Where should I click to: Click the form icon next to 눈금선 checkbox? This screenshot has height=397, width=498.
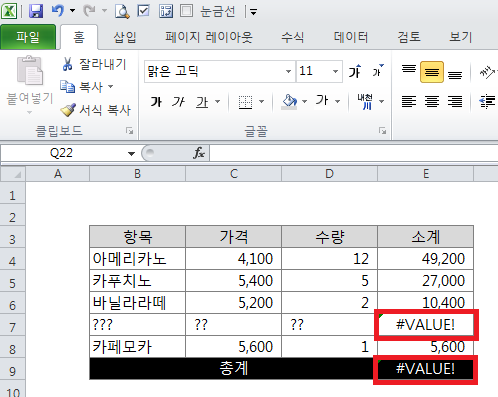pyautogui.click(x=166, y=11)
